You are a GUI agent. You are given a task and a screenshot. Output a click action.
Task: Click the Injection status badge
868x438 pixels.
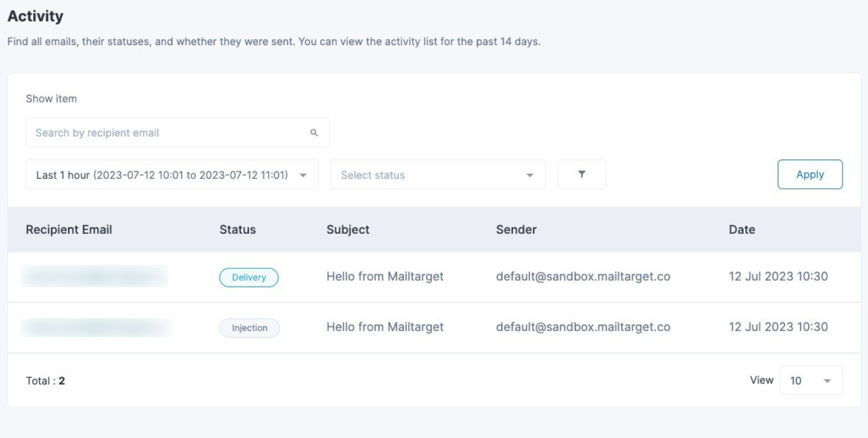tap(250, 328)
